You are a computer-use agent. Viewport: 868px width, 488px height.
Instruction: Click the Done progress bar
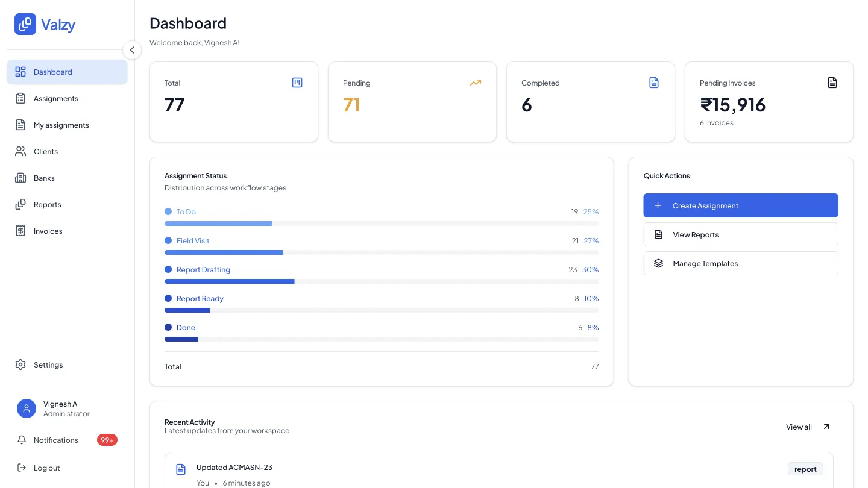[382, 339]
